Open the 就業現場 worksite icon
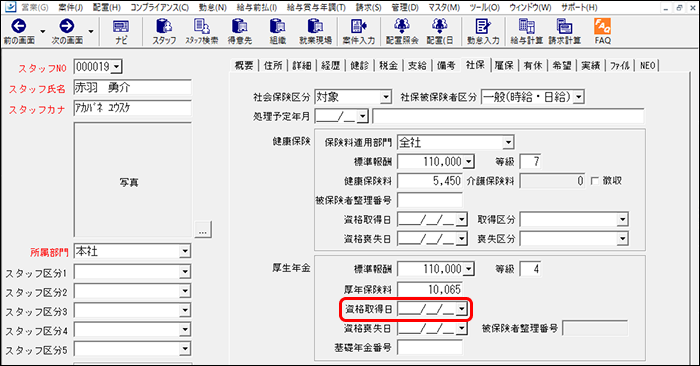The image size is (700, 366). (x=315, y=31)
